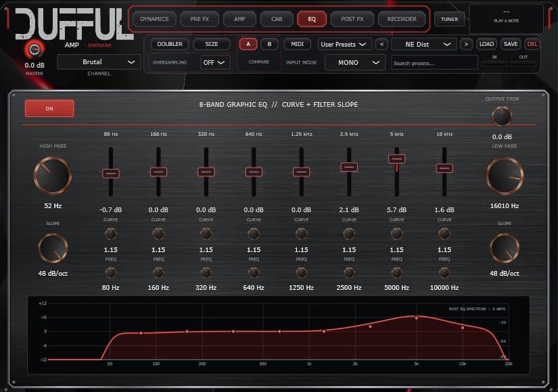The height and width of the screenshot is (392, 558).
Task: Open the Input Mode MONO dropdown
Action: coord(355,63)
